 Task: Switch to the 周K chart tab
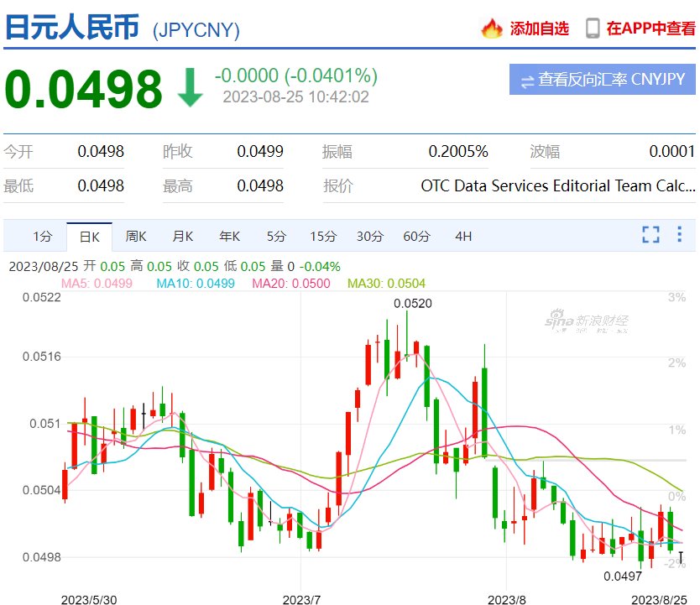(x=136, y=237)
